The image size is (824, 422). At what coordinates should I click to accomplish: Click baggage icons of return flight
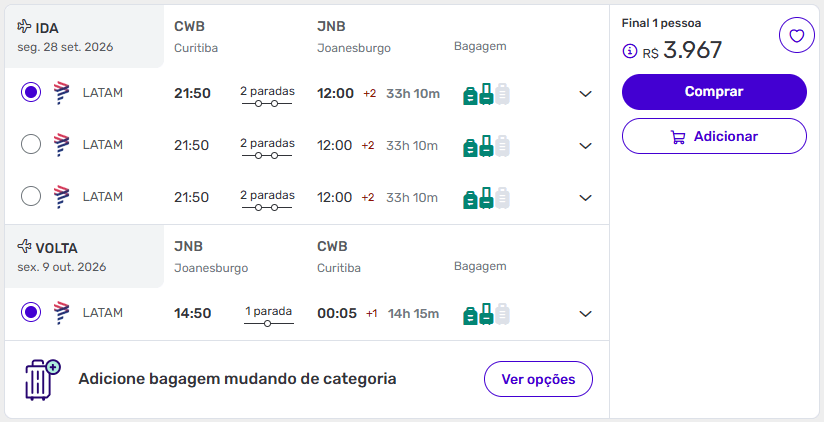(486, 314)
